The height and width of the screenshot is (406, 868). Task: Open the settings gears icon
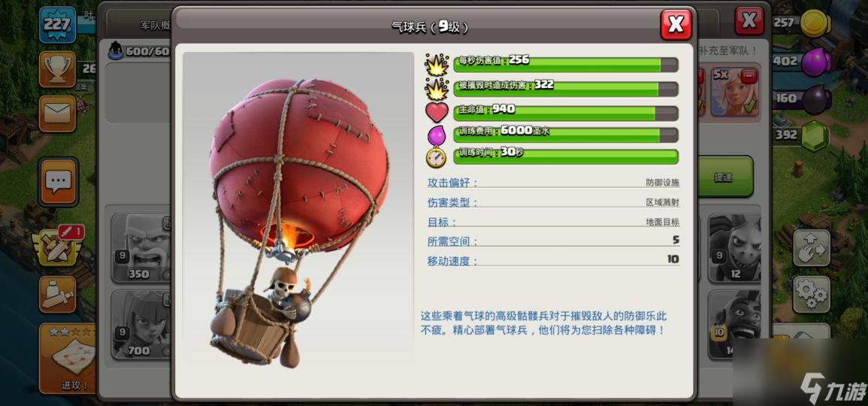click(x=812, y=294)
